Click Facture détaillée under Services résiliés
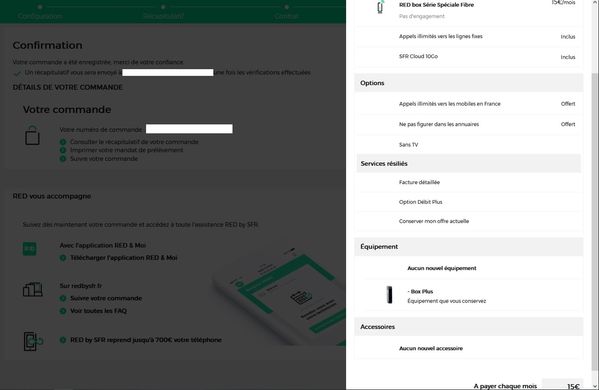Viewport: 599px width, 390px height. point(419,182)
